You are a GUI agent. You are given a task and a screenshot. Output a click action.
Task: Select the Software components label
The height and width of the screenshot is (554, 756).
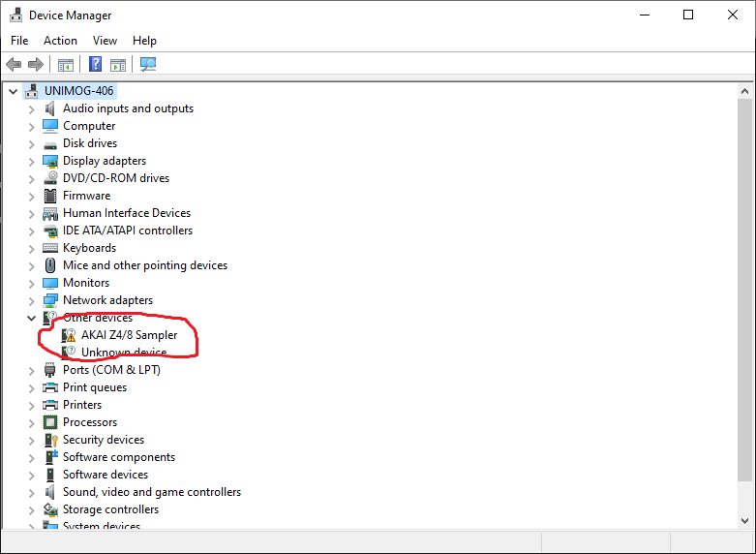coord(119,457)
